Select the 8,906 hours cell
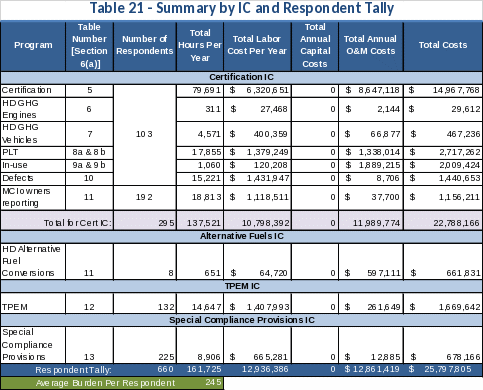This screenshot has width=483, height=390. click(200, 345)
